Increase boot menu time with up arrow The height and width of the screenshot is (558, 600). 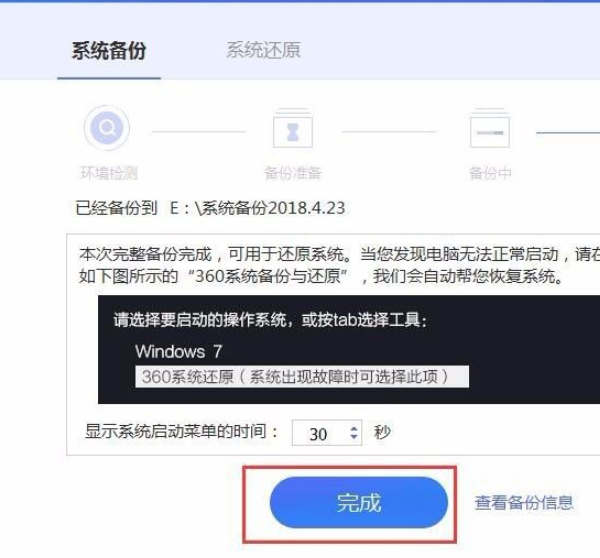pos(354,429)
